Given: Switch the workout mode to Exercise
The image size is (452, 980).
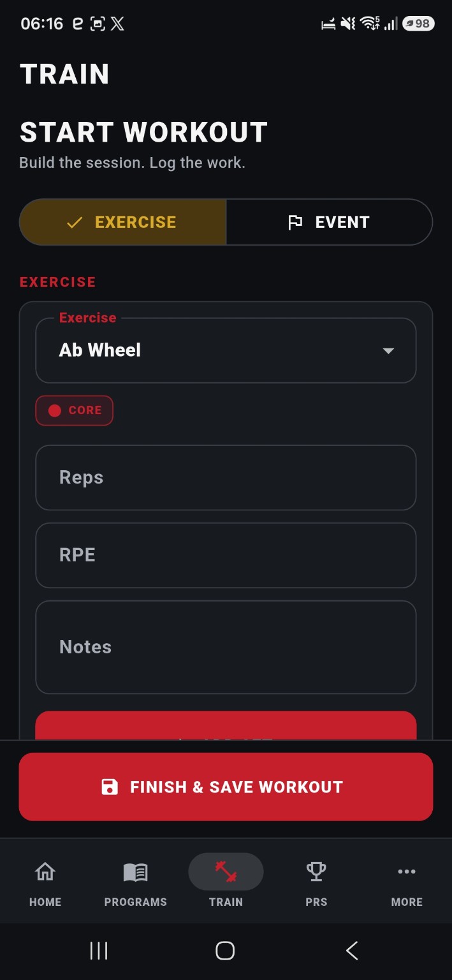Looking at the screenshot, I should click(123, 222).
